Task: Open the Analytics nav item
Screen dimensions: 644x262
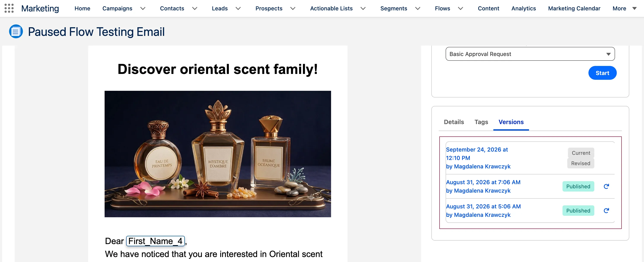Action: click(523, 8)
